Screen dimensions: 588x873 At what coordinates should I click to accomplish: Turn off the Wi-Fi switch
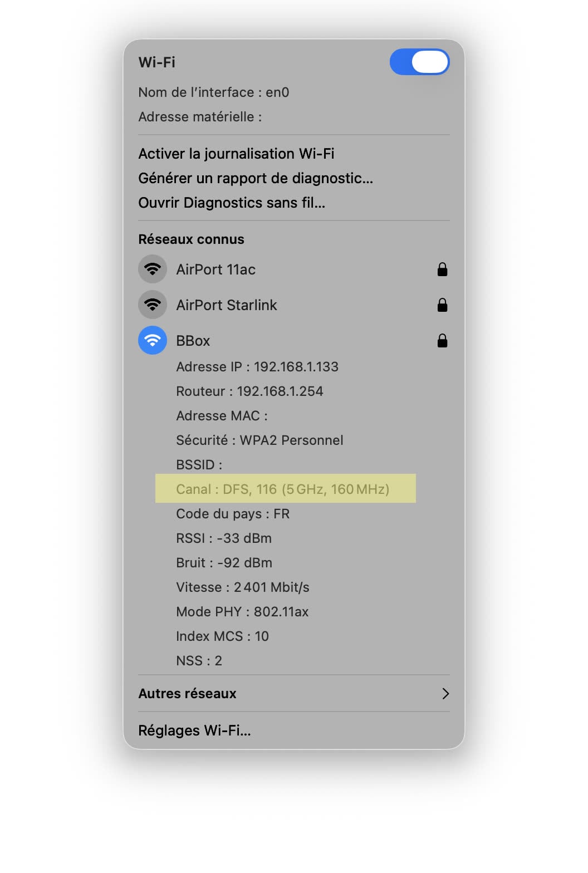[x=419, y=62]
